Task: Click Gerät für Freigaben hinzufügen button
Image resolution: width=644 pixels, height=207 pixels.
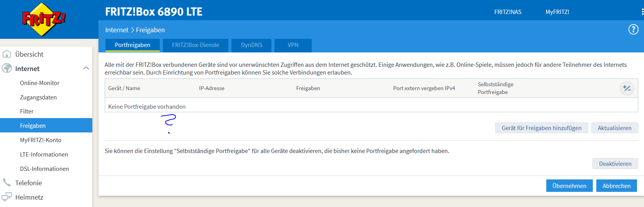Action: (542, 128)
